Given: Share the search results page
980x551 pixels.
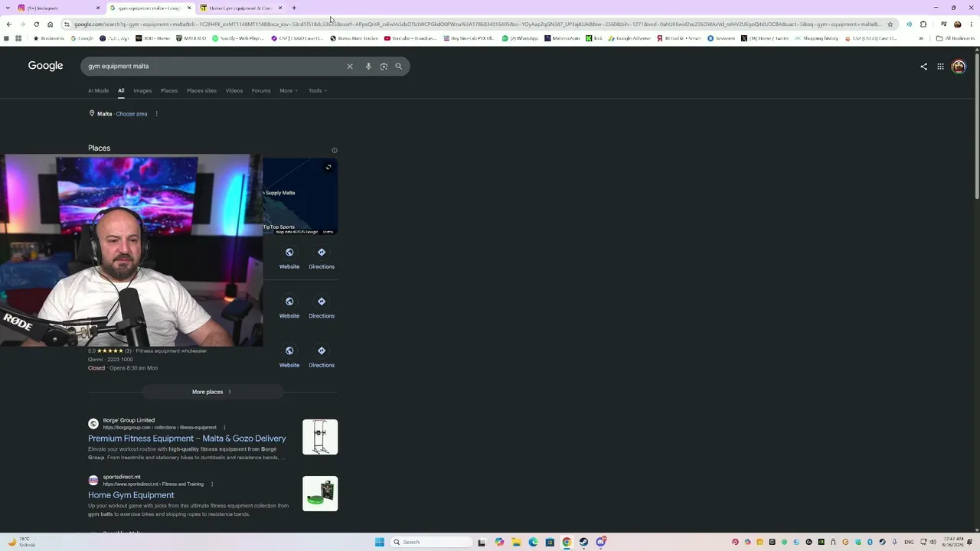Looking at the screenshot, I should coord(923,67).
